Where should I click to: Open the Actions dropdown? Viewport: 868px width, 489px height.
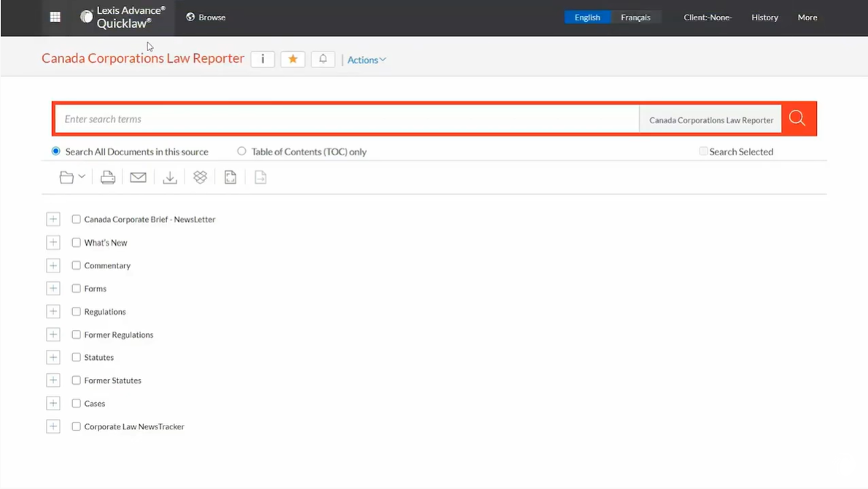366,60
